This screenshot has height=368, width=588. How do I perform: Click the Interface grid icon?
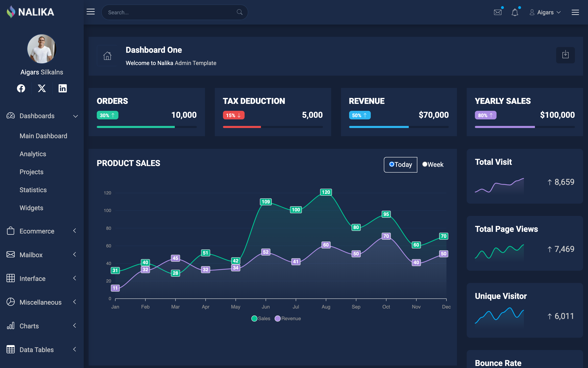tap(10, 278)
